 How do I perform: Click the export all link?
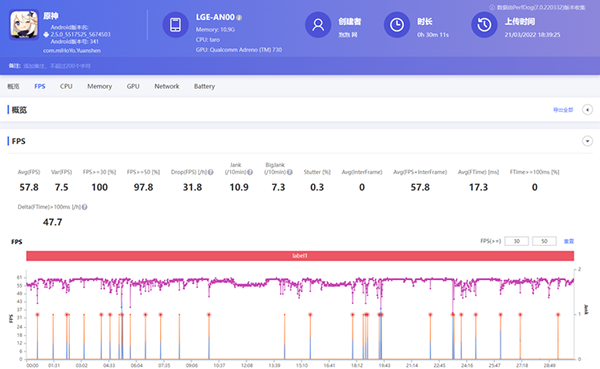563,110
